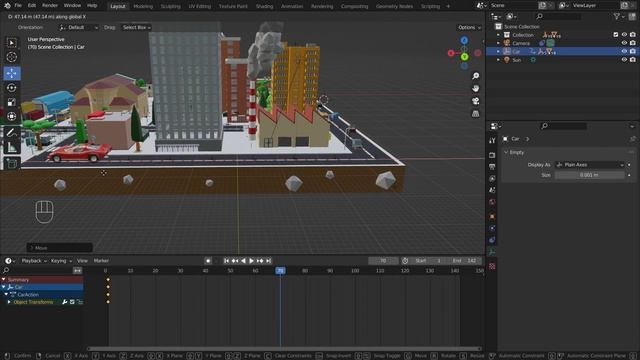
Task: Click the green Y axis on navigation gizmo
Action: pyautogui.click(x=464, y=57)
